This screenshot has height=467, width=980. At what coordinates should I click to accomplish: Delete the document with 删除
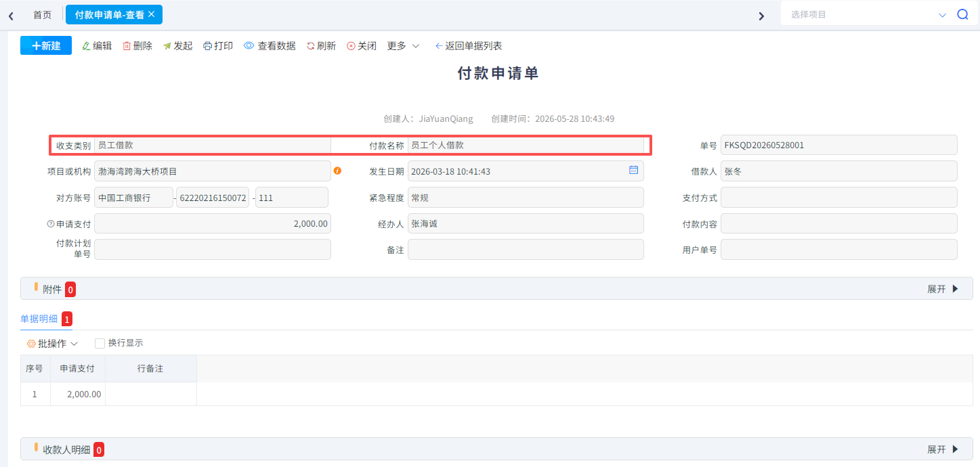point(137,46)
